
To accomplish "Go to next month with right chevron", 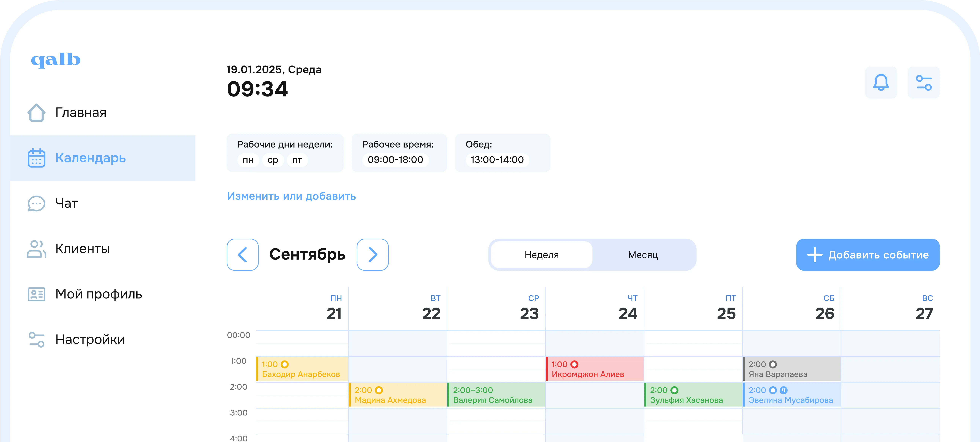I will coord(372,255).
